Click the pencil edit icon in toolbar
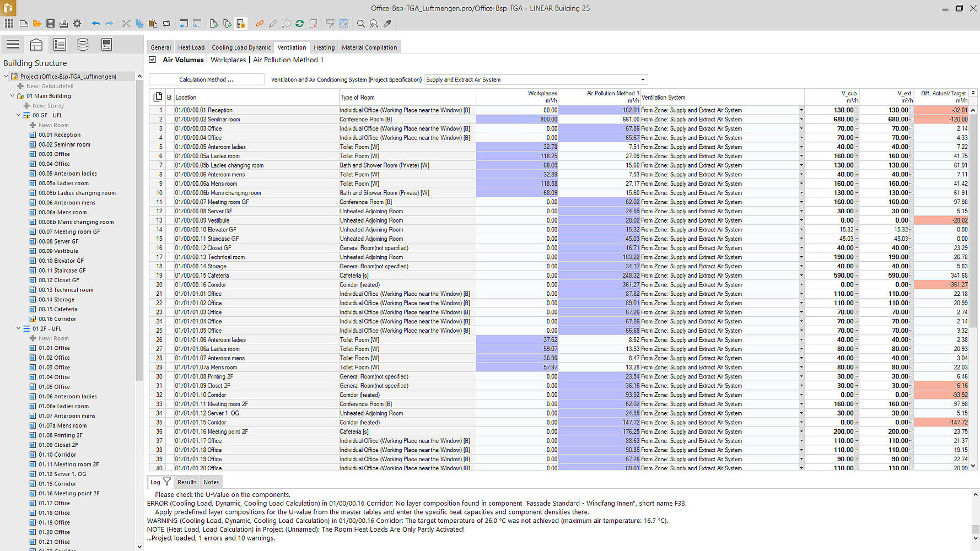The image size is (980, 551). pos(273,24)
